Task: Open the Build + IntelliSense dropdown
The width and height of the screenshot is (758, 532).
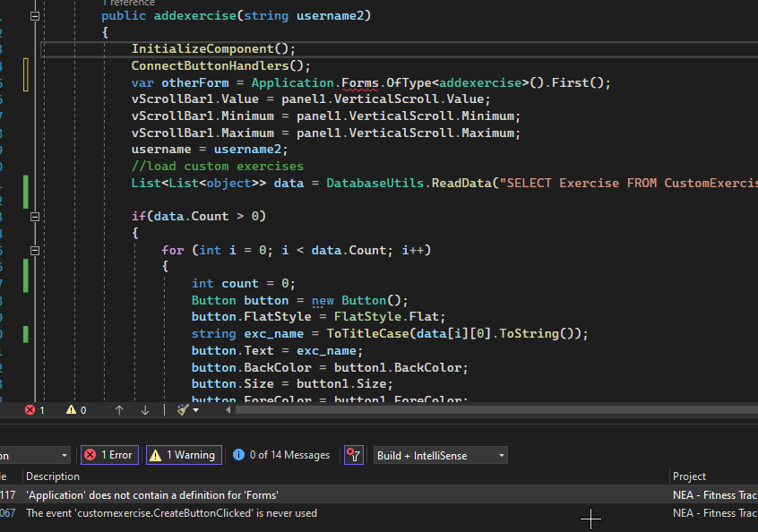Action: coord(440,455)
